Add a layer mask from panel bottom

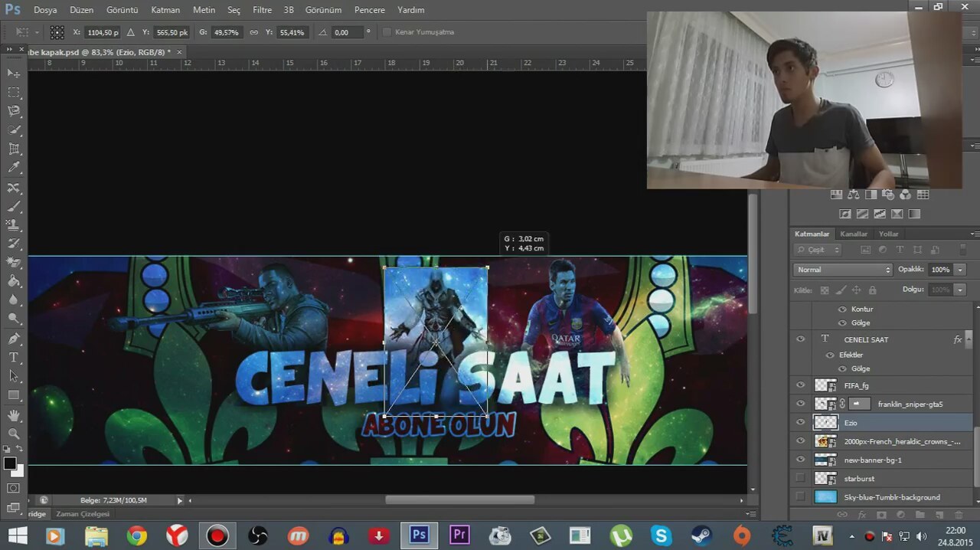(x=881, y=515)
